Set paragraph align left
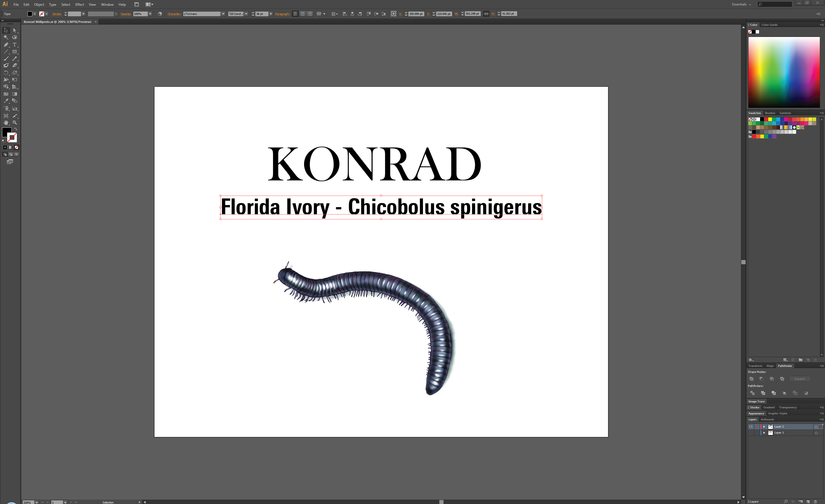The height and width of the screenshot is (504, 825). point(295,14)
